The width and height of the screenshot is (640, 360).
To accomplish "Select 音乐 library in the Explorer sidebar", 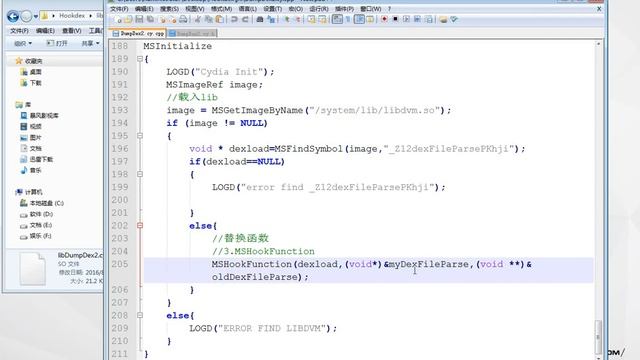I will [x=31, y=170].
